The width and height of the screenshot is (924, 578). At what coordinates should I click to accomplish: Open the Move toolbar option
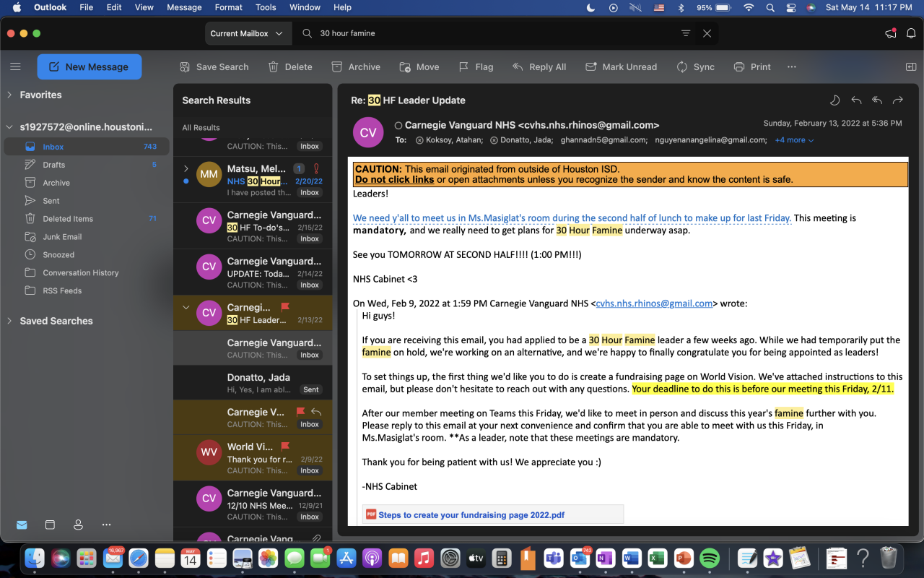pos(419,66)
